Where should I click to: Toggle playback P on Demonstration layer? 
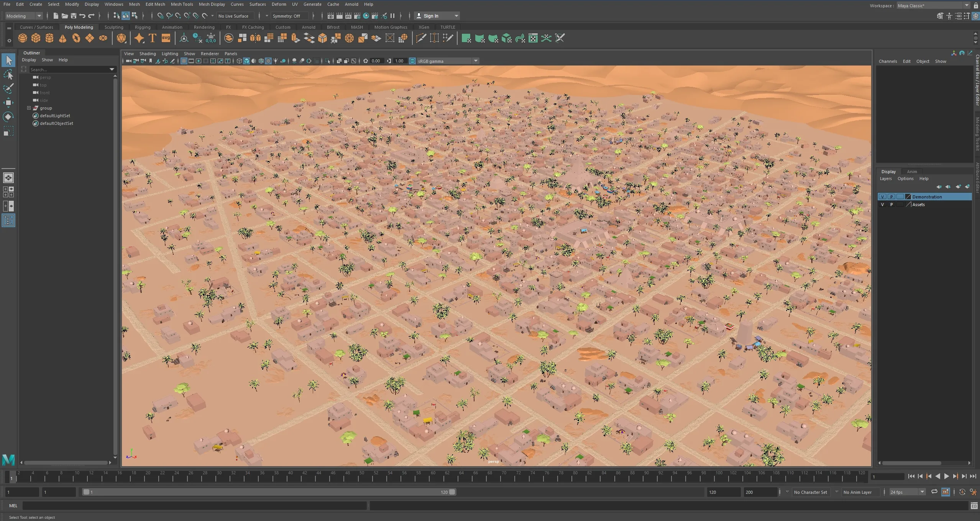(x=891, y=197)
